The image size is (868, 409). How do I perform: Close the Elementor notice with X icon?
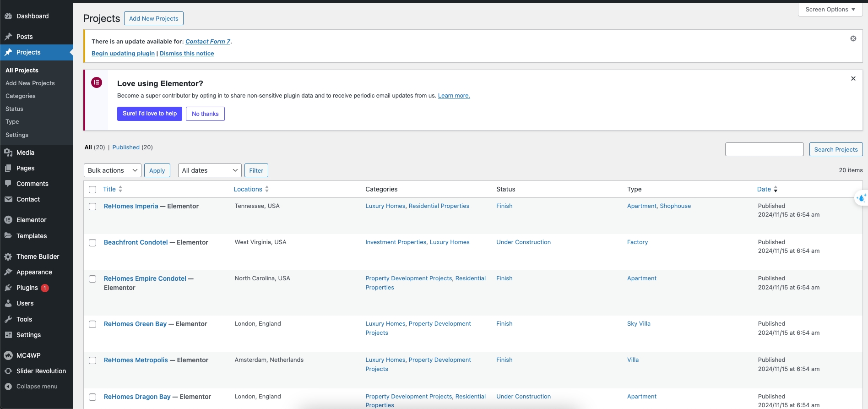[x=853, y=79]
